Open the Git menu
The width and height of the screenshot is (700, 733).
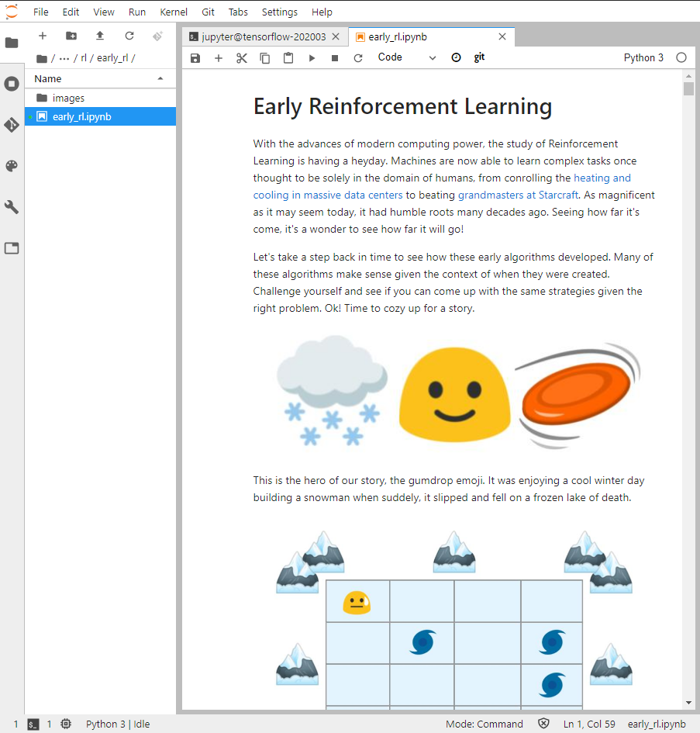[x=208, y=12]
